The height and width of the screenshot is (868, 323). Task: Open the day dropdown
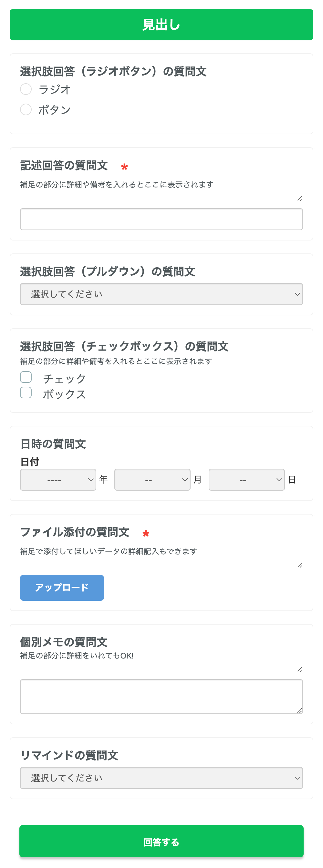[x=246, y=479]
